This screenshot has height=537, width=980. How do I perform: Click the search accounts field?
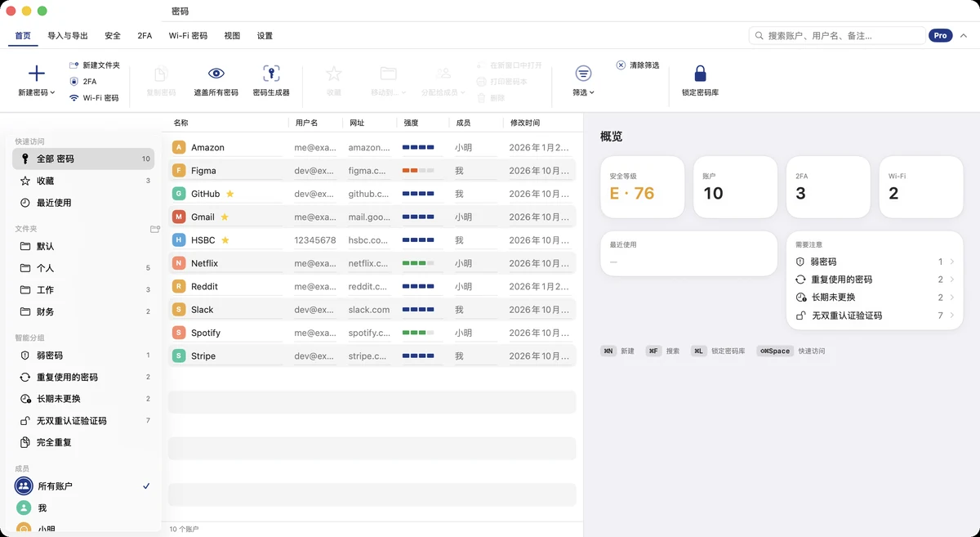[x=837, y=36]
